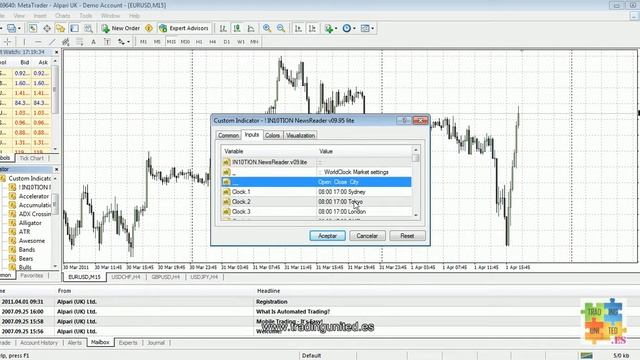This screenshot has height=360, width=640.
Task: Expand the profiles dropdown arrow
Action: tap(19, 28)
